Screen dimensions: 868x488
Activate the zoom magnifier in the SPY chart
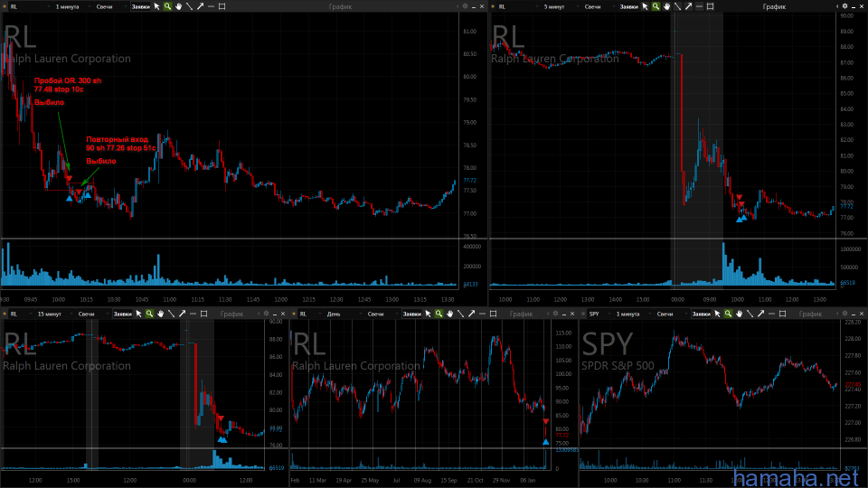pyautogui.click(x=729, y=314)
